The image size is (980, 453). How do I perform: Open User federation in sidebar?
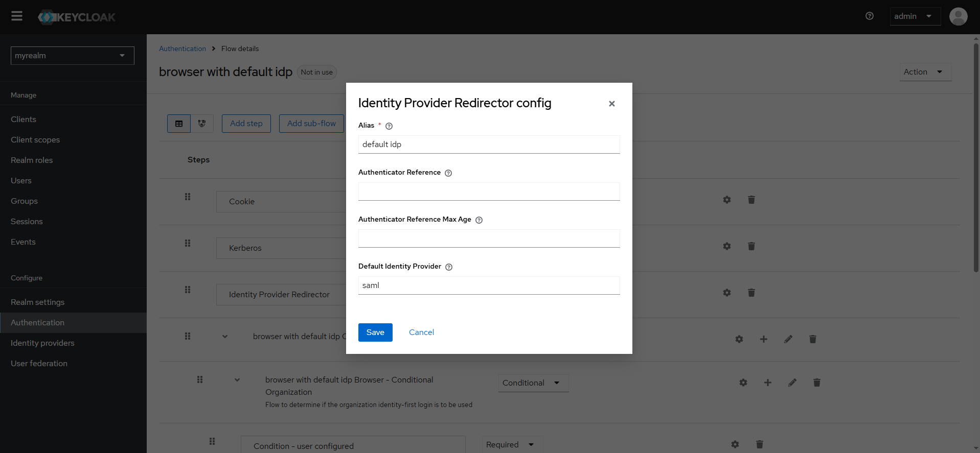coord(39,364)
